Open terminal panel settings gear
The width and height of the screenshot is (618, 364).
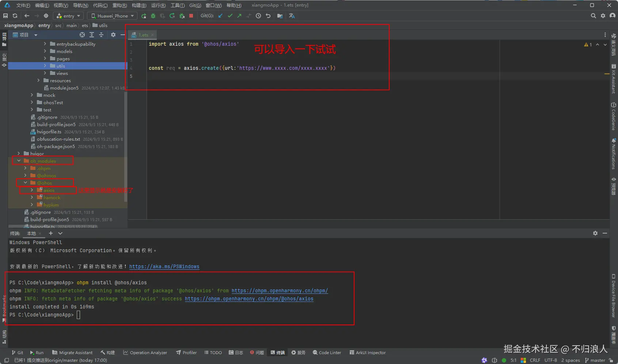595,233
